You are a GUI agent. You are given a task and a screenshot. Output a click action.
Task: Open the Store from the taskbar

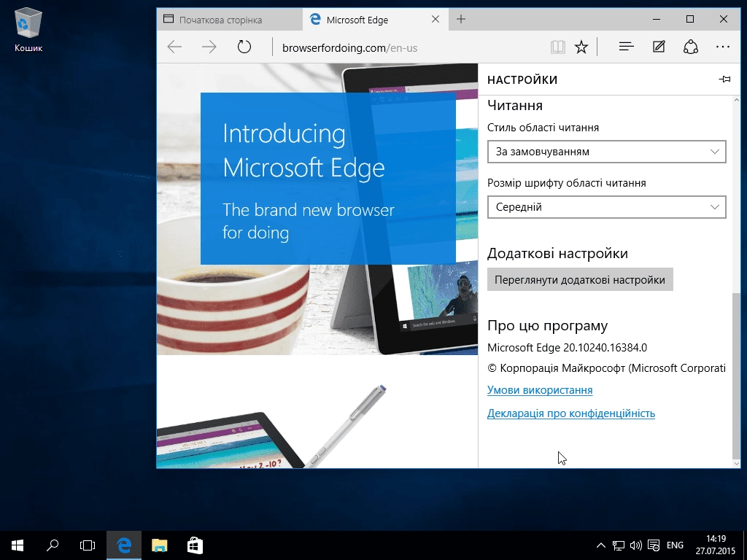[x=195, y=545]
